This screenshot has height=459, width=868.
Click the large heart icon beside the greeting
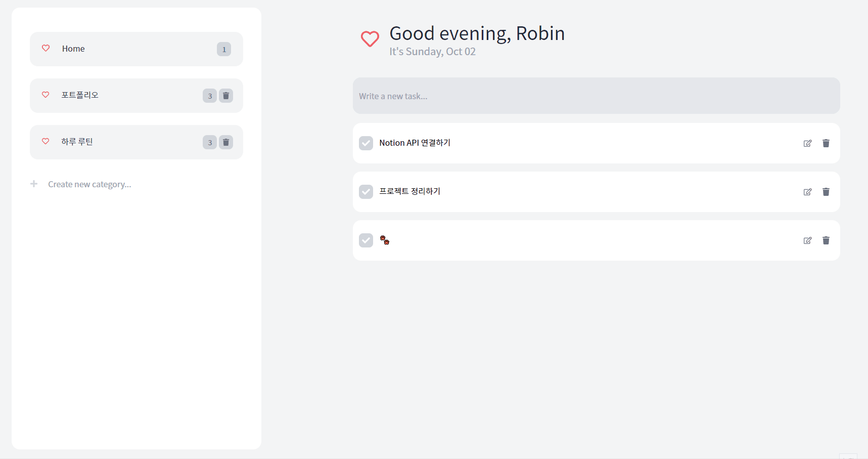[x=370, y=39]
